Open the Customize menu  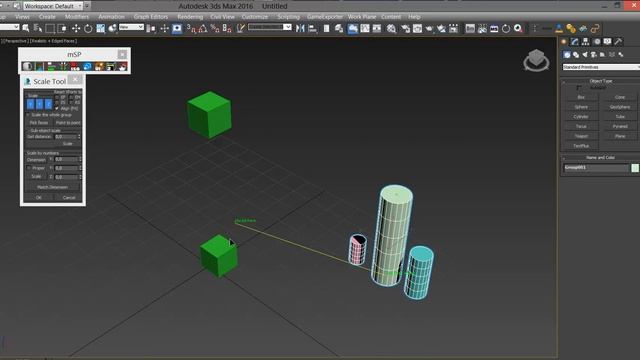point(255,17)
